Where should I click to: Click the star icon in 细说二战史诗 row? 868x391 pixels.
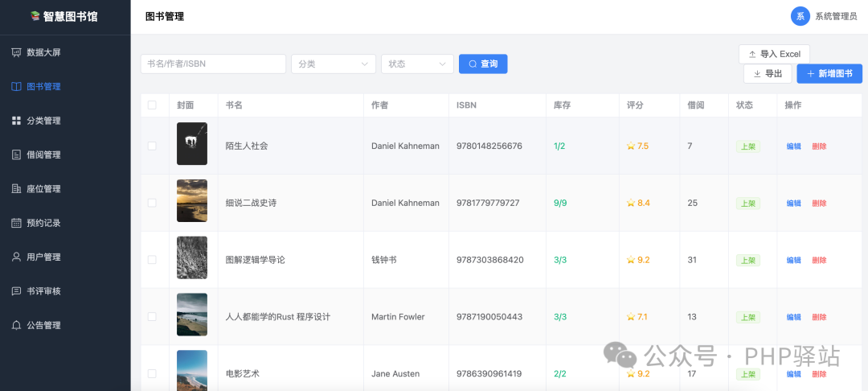click(631, 203)
